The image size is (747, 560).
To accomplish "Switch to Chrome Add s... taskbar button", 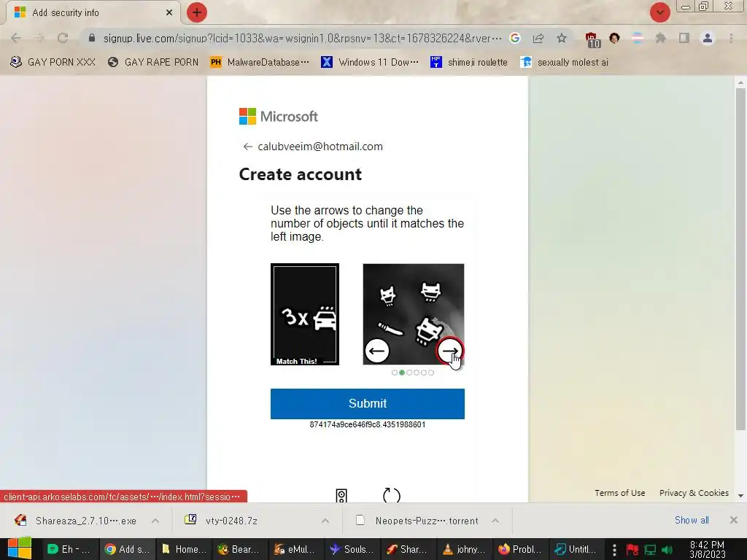I will click(127, 549).
